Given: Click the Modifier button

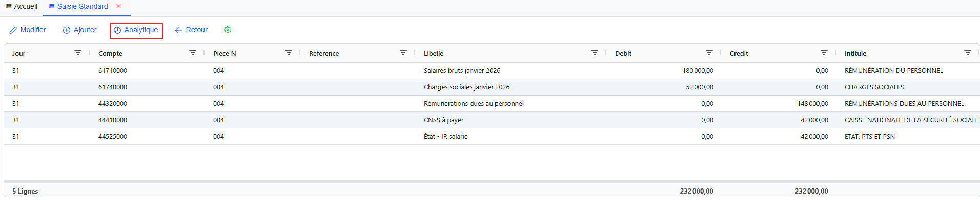Looking at the screenshot, I should (28, 30).
